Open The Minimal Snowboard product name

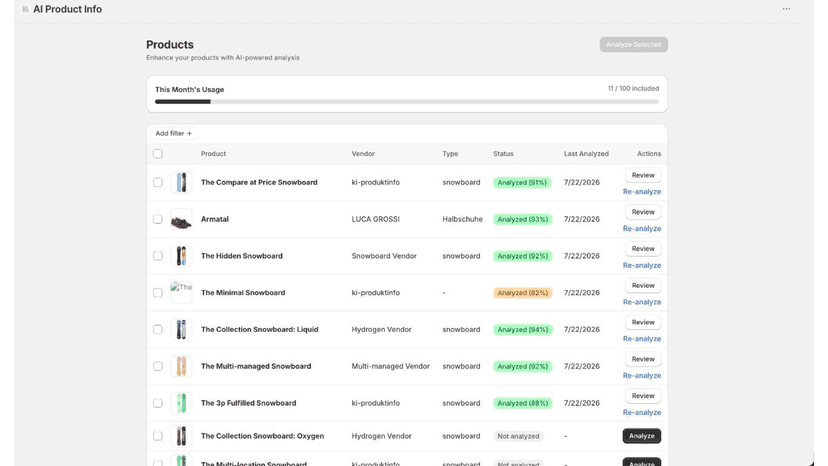(243, 293)
